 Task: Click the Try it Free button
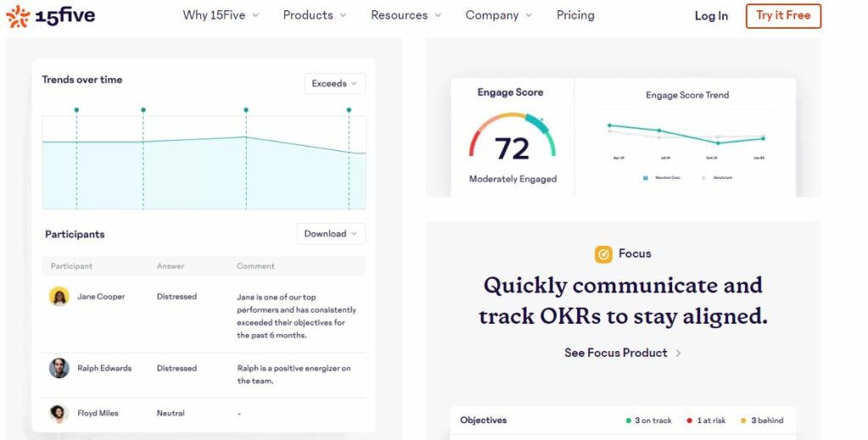(x=783, y=16)
